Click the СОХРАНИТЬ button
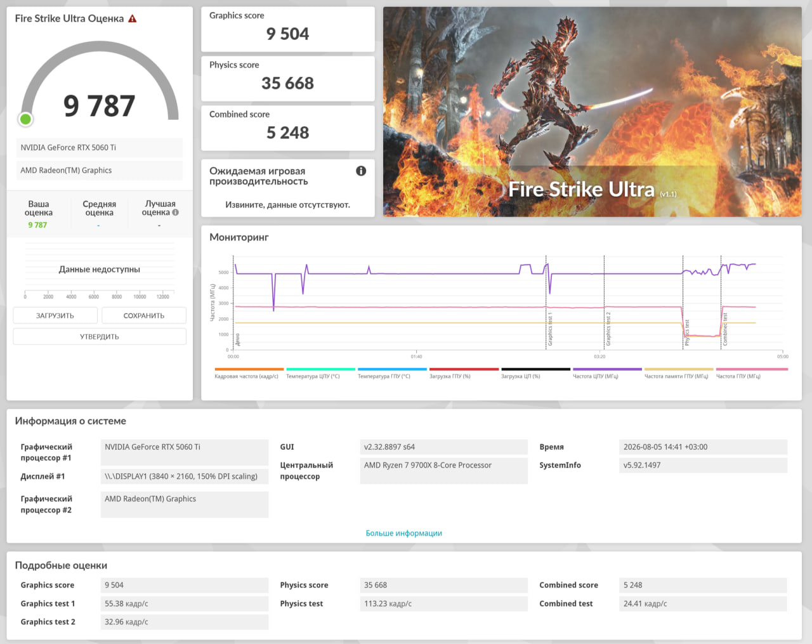The height and width of the screenshot is (644, 812). click(144, 315)
